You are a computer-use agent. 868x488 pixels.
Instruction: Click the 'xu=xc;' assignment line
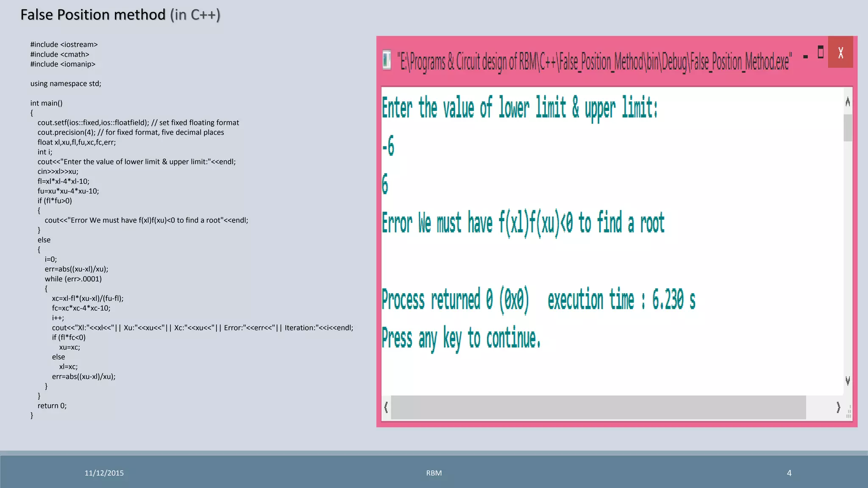(x=70, y=347)
